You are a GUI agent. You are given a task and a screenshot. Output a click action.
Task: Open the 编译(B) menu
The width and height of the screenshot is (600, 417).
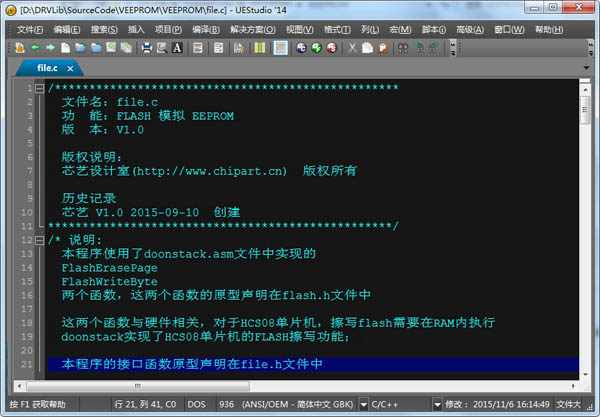pyautogui.click(x=206, y=29)
